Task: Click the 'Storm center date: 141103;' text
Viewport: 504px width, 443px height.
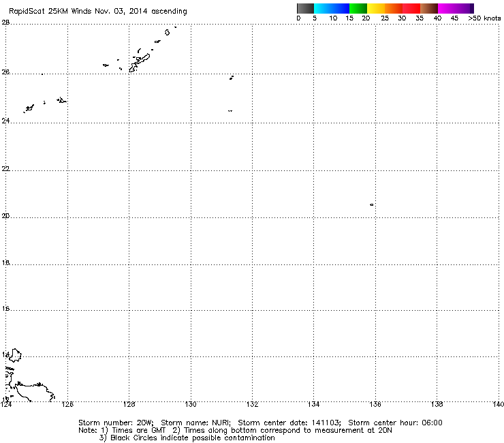Action: (289, 423)
